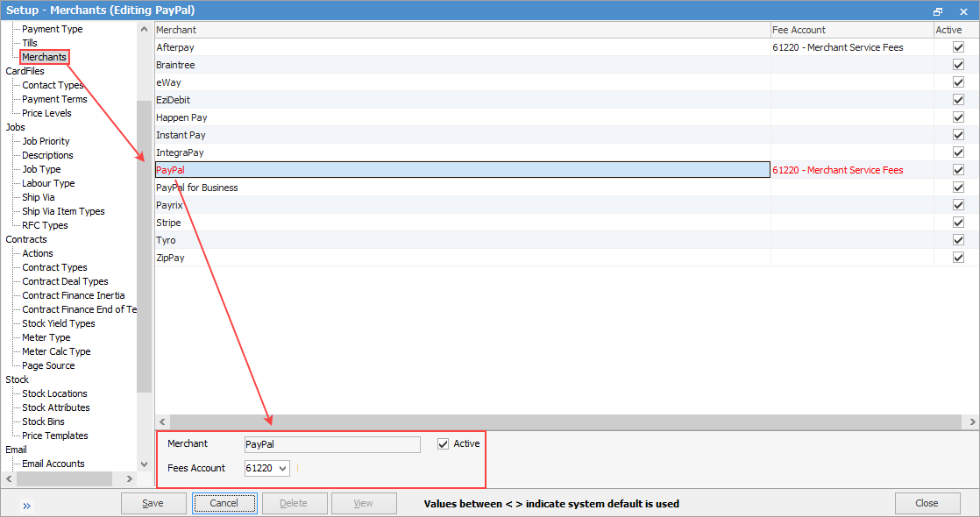This screenshot has height=517, width=980.
Task: Open Job Priority in the tree
Action: click(46, 141)
